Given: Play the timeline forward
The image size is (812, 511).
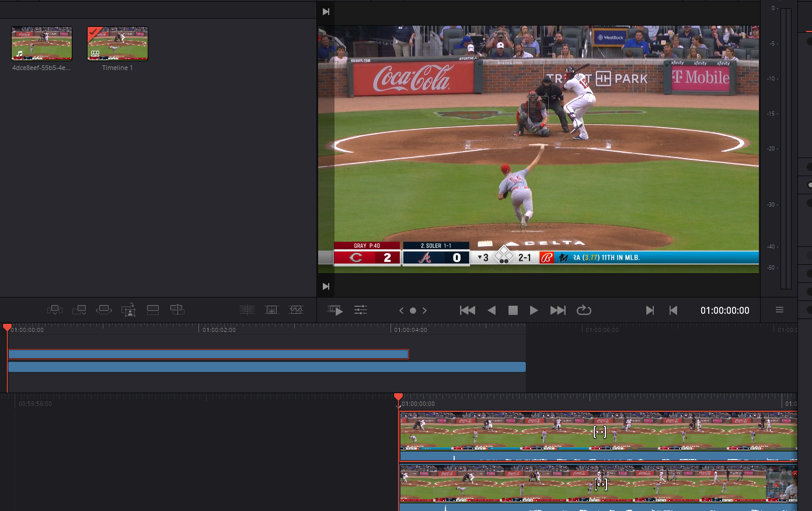Looking at the screenshot, I should point(534,310).
